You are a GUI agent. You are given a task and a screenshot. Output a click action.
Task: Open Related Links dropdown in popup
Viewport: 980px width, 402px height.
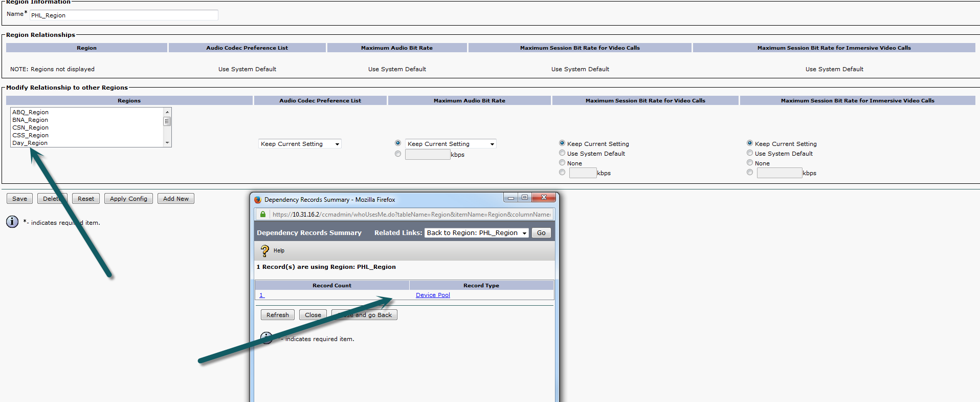click(x=477, y=233)
